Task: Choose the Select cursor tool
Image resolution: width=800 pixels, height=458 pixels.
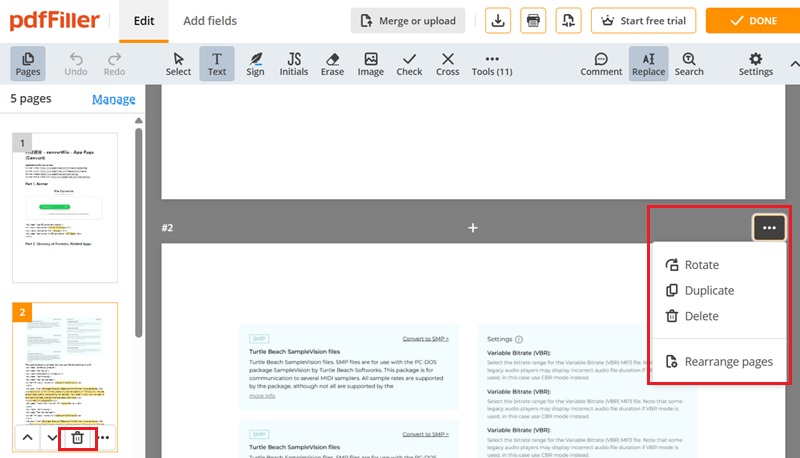Action: [x=178, y=64]
